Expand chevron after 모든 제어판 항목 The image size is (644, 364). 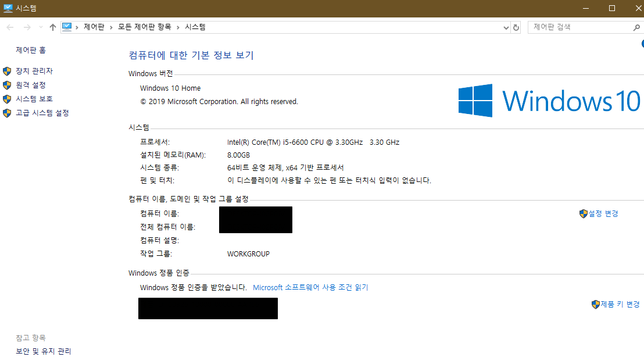point(178,27)
